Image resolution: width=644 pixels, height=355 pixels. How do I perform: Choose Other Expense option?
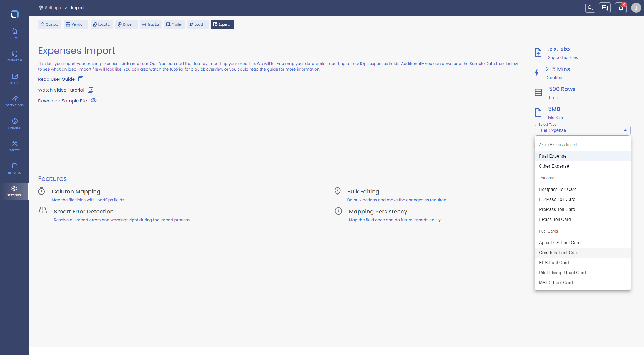tap(583, 166)
